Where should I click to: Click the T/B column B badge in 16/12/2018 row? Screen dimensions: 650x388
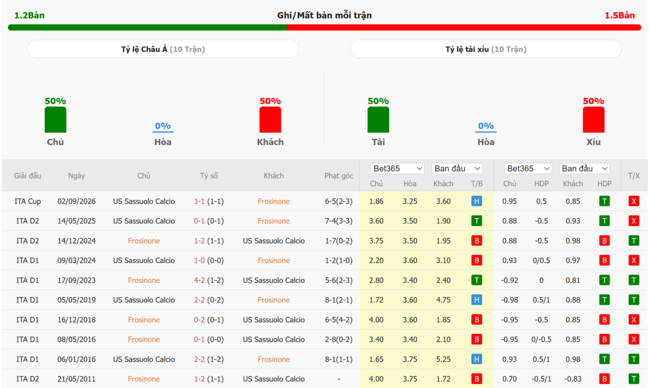click(476, 320)
